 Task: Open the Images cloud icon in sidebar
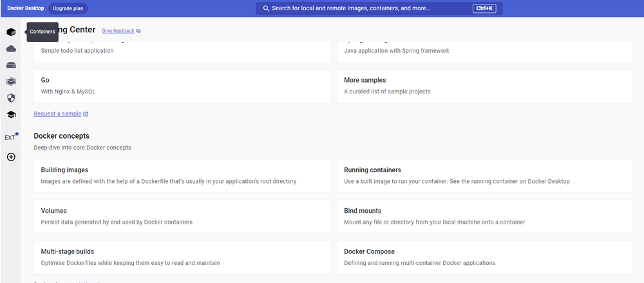click(x=11, y=49)
